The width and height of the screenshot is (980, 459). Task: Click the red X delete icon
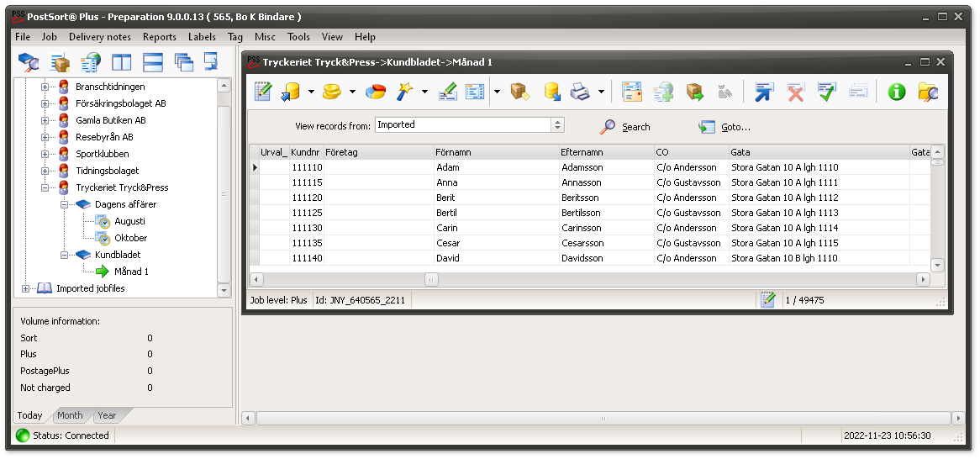pyautogui.click(x=795, y=92)
